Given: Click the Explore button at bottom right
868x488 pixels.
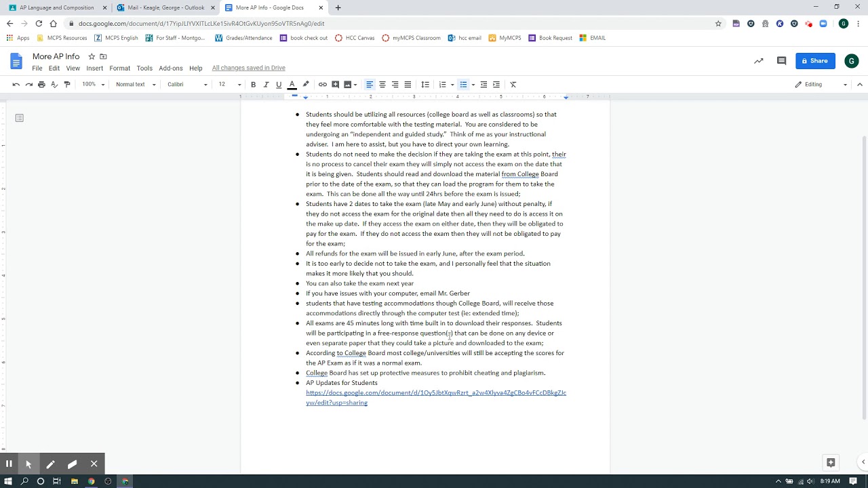Looking at the screenshot, I should [831, 462].
